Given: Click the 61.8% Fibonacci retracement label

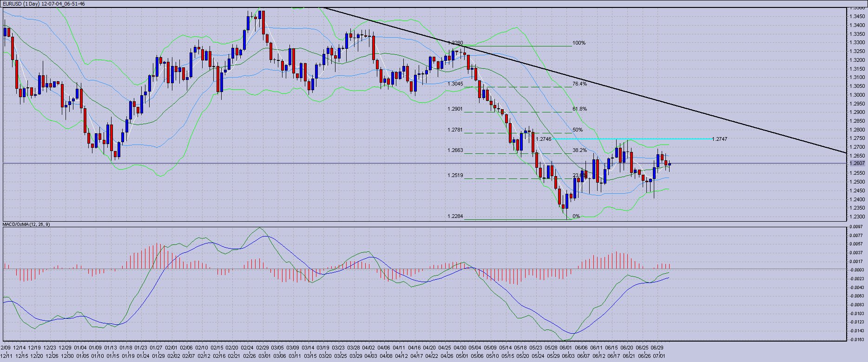Looking at the screenshot, I should coord(579,109).
